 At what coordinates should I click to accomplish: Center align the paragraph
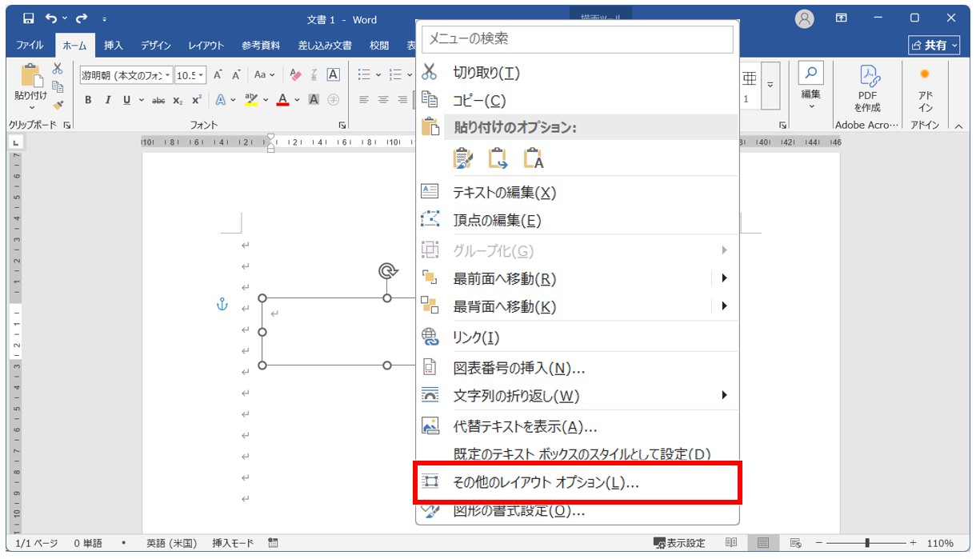tap(383, 100)
